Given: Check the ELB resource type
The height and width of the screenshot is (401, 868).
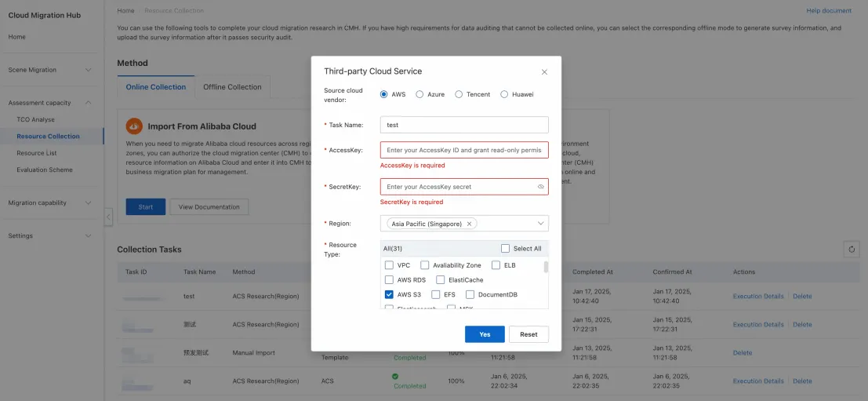Looking at the screenshot, I should (x=496, y=265).
